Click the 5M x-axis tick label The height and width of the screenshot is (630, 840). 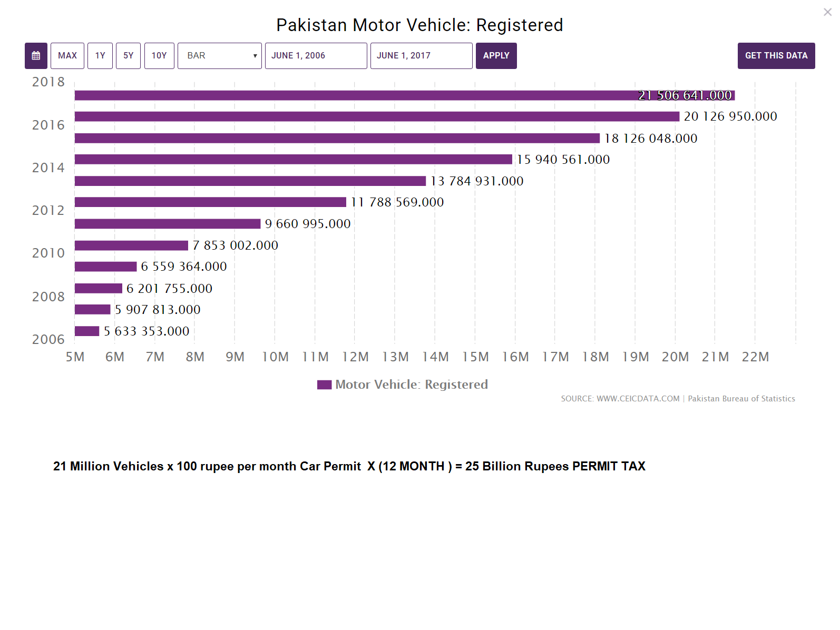(75, 357)
